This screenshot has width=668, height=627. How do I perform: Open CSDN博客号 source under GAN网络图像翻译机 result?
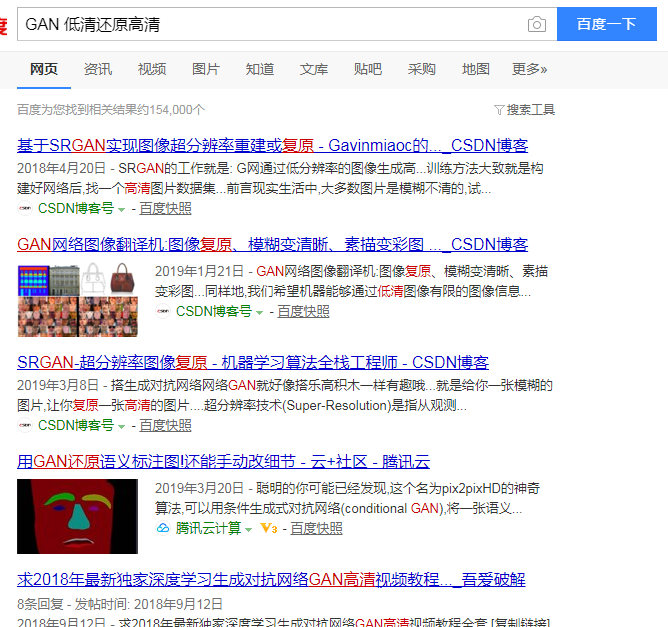click(x=214, y=311)
